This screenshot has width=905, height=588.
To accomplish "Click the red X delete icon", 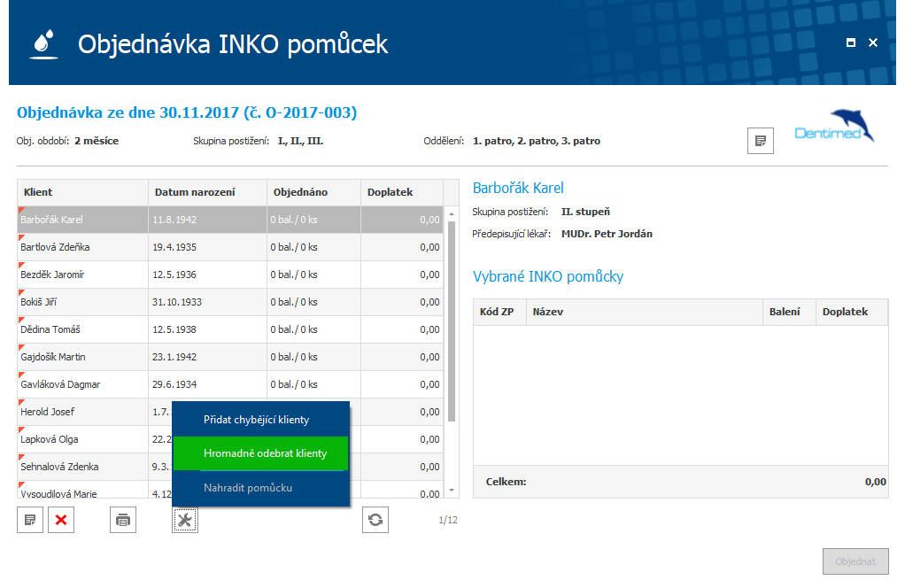I will coord(61,520).
